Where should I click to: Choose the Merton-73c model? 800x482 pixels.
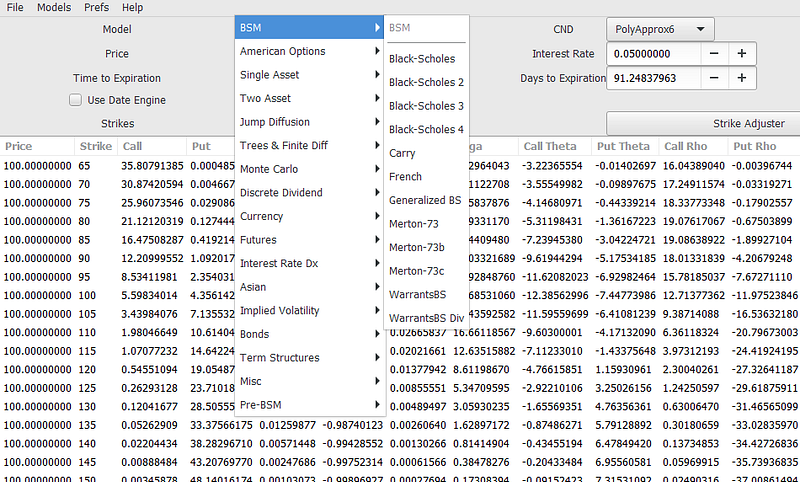click(x=426, y=271)
